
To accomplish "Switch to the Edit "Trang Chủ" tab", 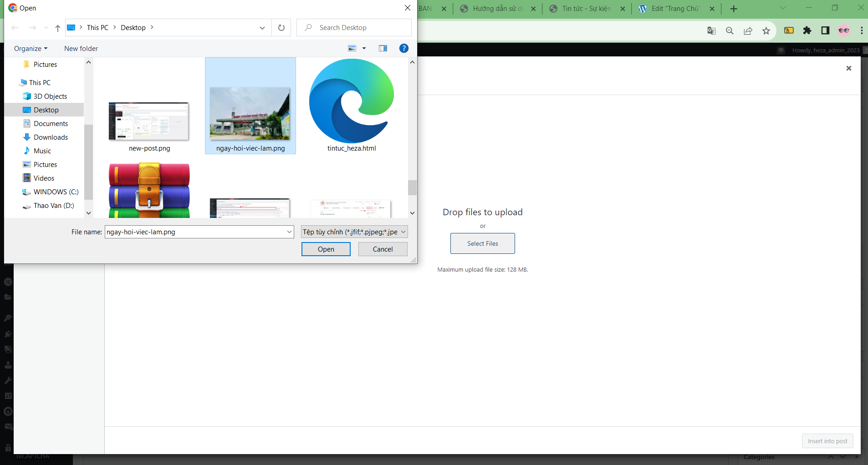I will click(x=675, y=9).
